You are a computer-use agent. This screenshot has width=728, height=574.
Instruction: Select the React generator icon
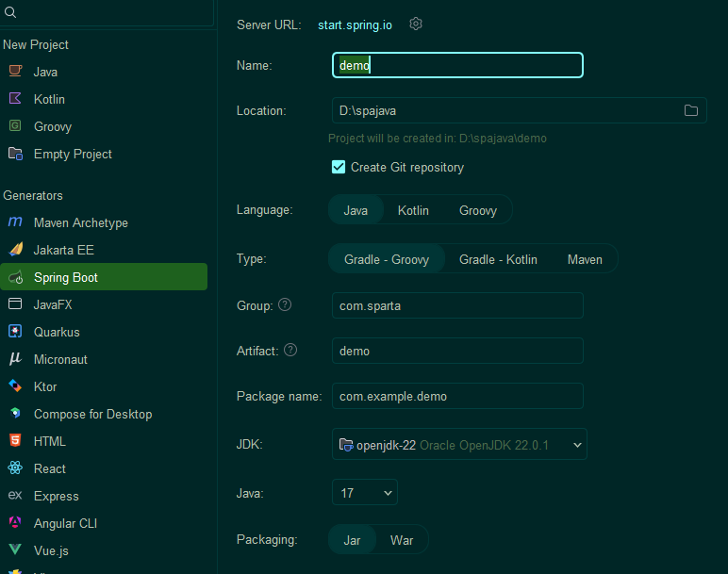(x=15, y=467)
